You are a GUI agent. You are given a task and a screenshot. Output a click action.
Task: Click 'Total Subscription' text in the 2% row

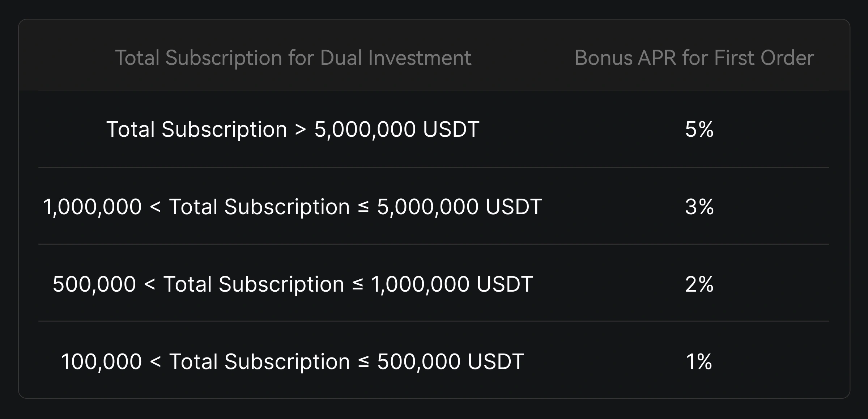[254, 284]
